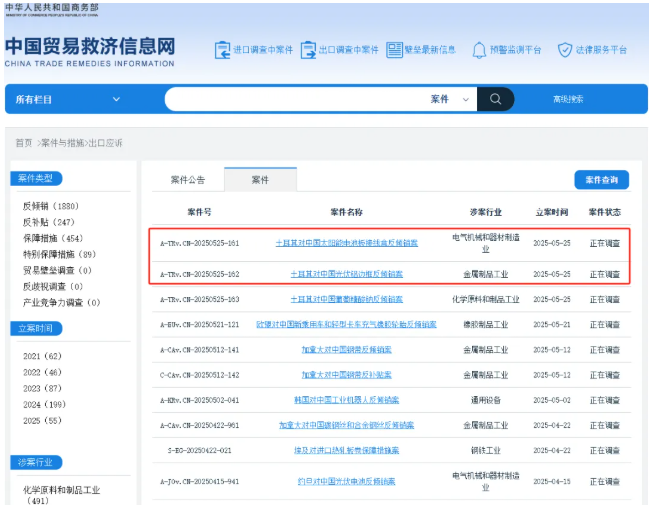The height and width of the screenshot is (513, 653).
Task: Click the 预警监测平台 bell icon
Action: click(478, 49)
